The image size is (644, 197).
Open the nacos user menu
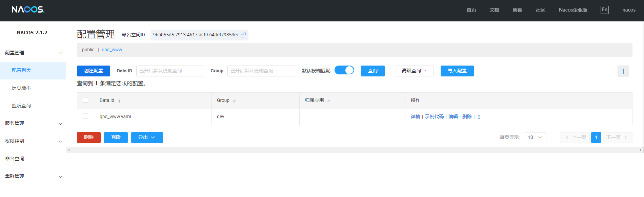[x=629, y=10]
